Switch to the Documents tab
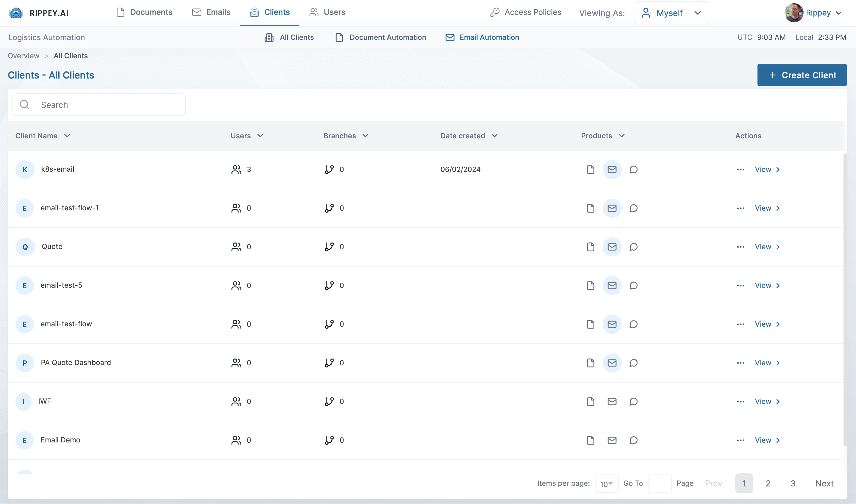Image resolution: width=856 pixels, height=504 pixels. (144, 12)
